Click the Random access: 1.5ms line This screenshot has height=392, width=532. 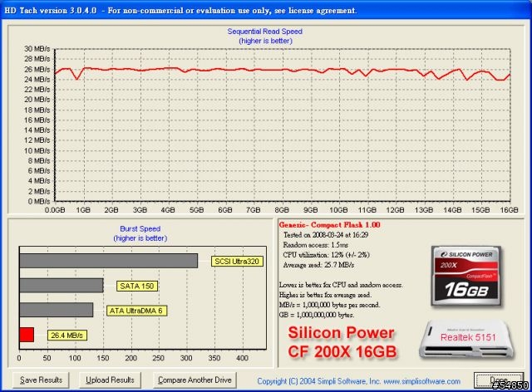(x=316, y=245)
